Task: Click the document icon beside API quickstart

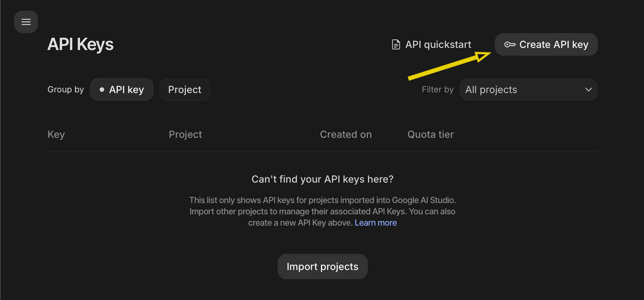Action: coord(396,44)
